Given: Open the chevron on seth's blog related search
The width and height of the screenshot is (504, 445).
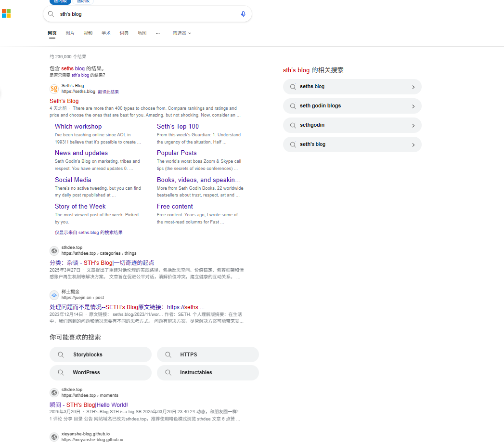Looking at the screenshot, I should [414, 145].
